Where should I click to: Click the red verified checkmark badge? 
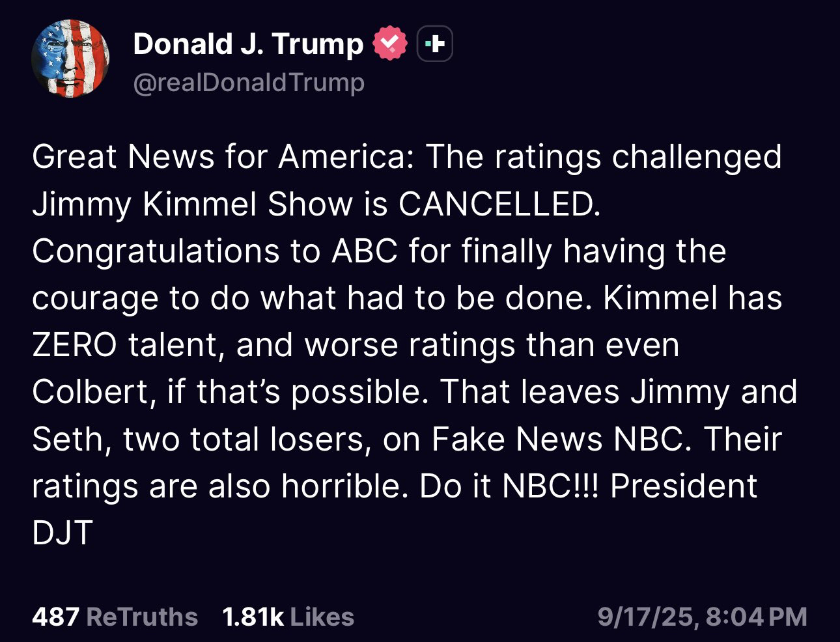(389, 44)
